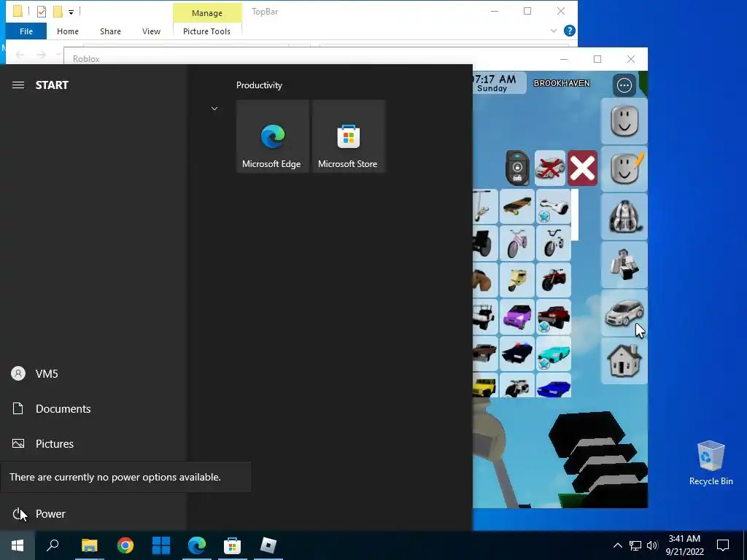
Task: Spawn the cyan sports car
Action: 553,354
